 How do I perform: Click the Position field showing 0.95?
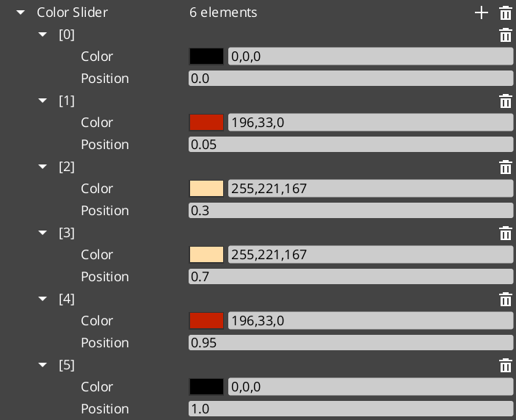[x=351, y=343]
